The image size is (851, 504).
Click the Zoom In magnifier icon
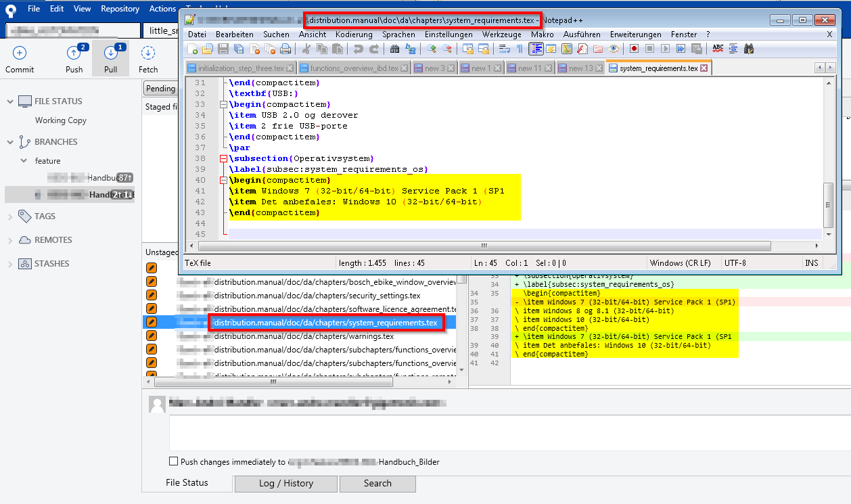(431, 49)
